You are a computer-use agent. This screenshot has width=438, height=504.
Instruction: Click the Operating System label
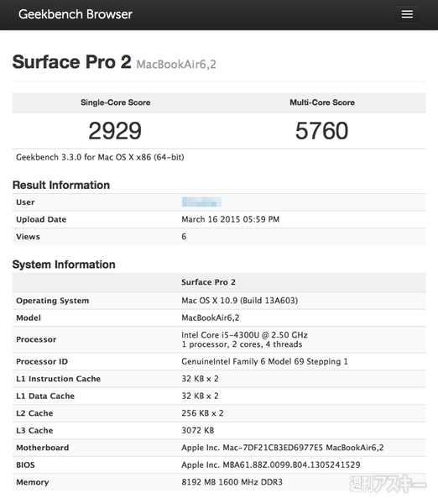coord(53,301)
